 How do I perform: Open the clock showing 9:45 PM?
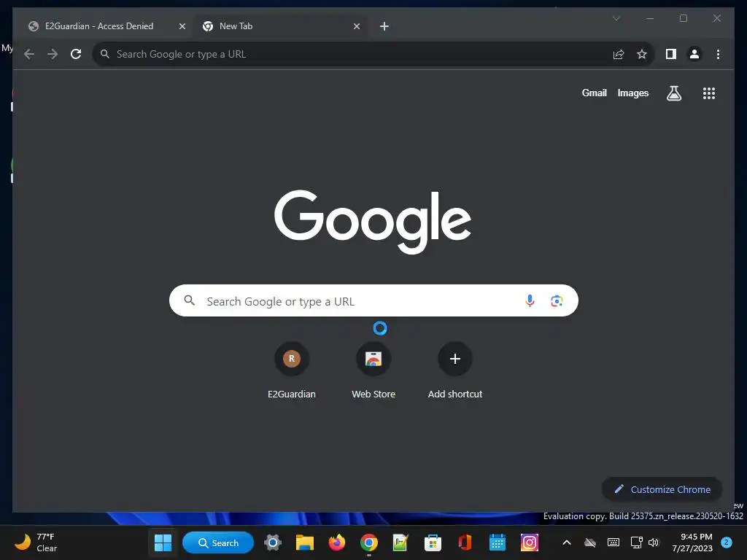pyautogui.click(x=692, y=542)
